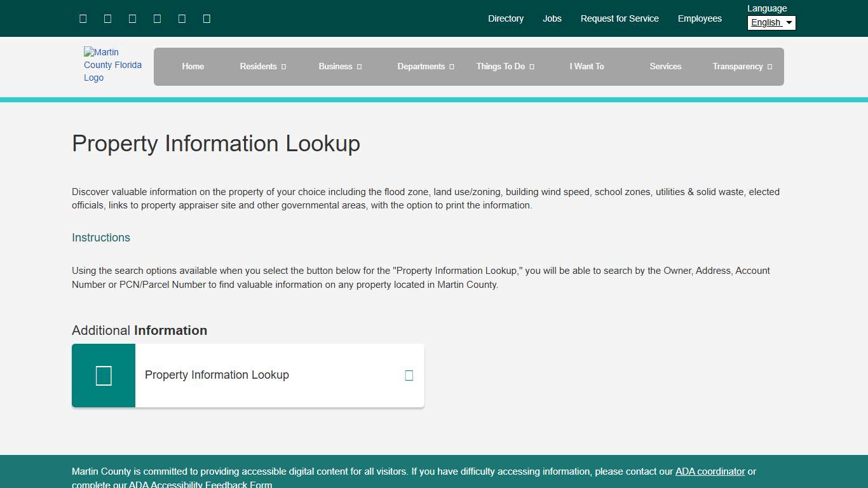Click the Martin County Florida logo

pos(112,65)
